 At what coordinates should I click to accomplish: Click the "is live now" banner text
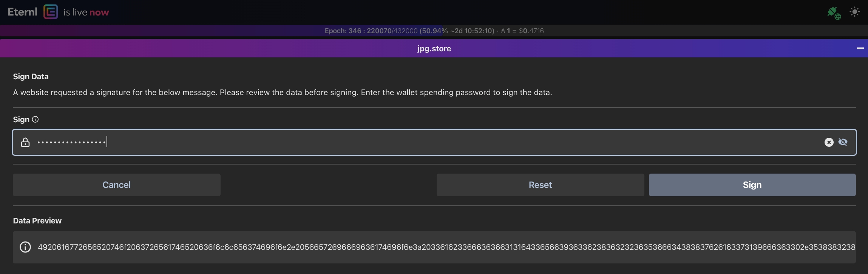[86, 12]
